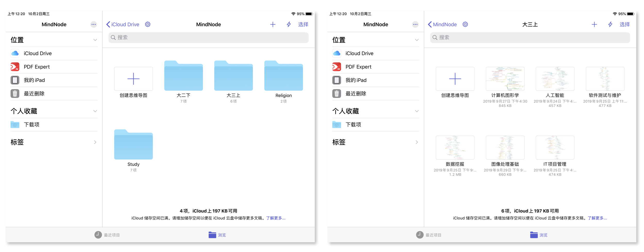The width and height of the screenshot is (644, 252).
Task: Open 最近删除 in right window sidebar
Action: pos(375,94)
